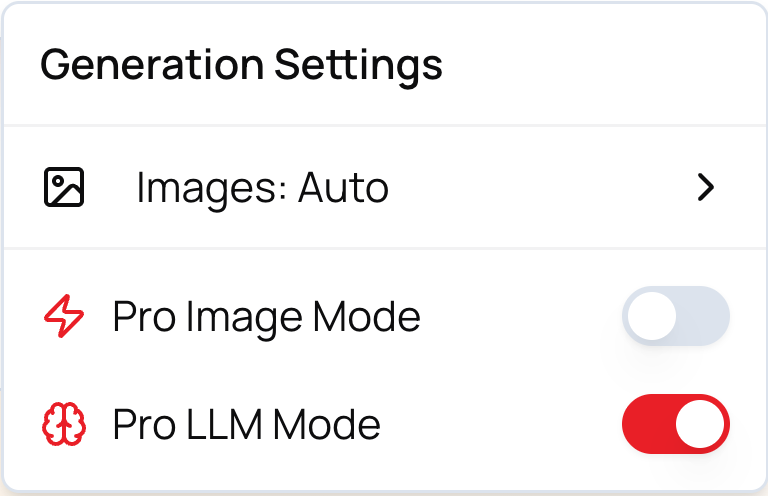This screenshot has width=768, height=496.
Task: Click the Pro LLM Mode label text
Action: (x=246, y=426)
